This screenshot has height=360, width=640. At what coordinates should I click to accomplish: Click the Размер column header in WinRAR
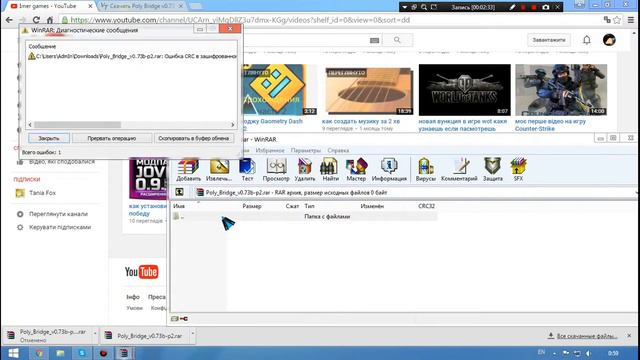pos(251,206)
